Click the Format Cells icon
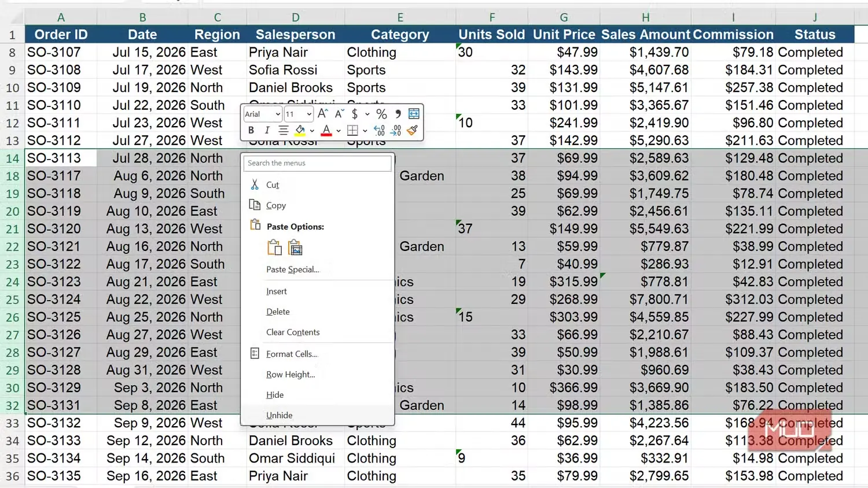 pos(255,353)
